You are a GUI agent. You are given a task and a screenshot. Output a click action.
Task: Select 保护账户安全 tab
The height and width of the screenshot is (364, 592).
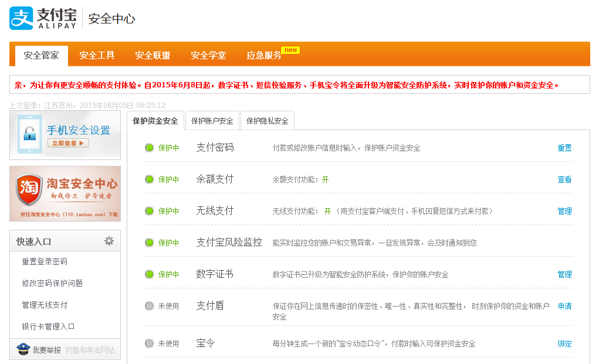[x=212, y=121]
